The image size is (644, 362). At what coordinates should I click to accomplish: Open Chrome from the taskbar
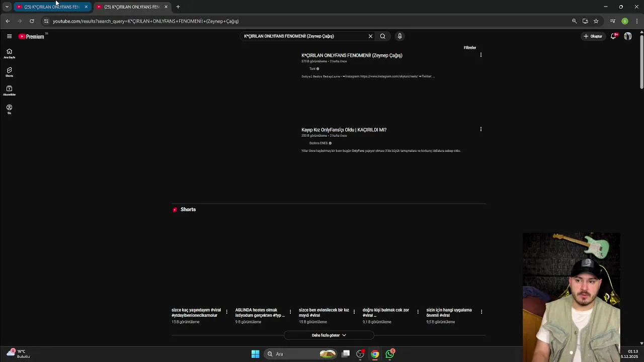point(375,354)
